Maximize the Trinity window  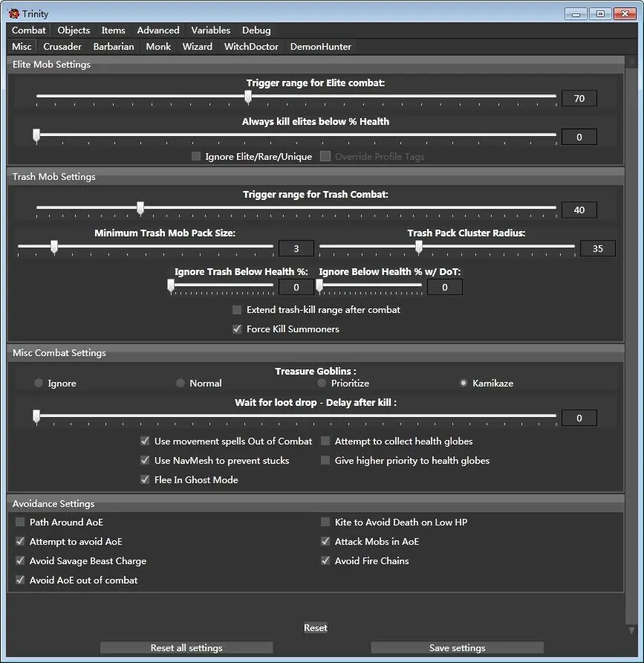(x=600, y=14)
